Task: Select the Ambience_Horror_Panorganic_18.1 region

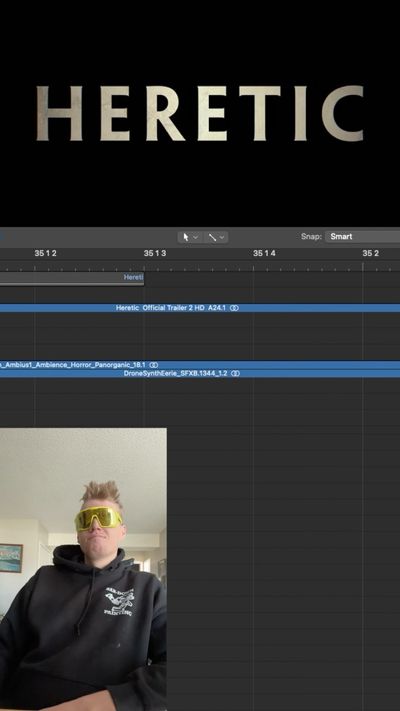Action: pos(200,365)
